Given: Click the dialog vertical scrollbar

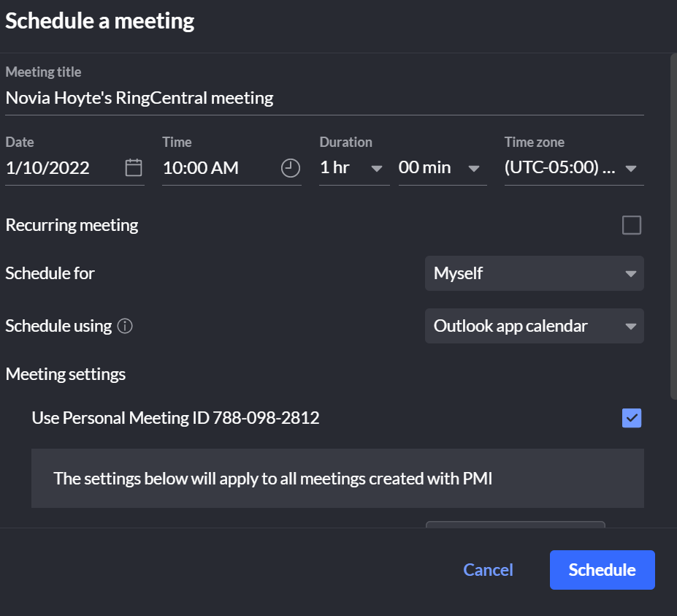Looking at the screenshot, I should (673, 227).
